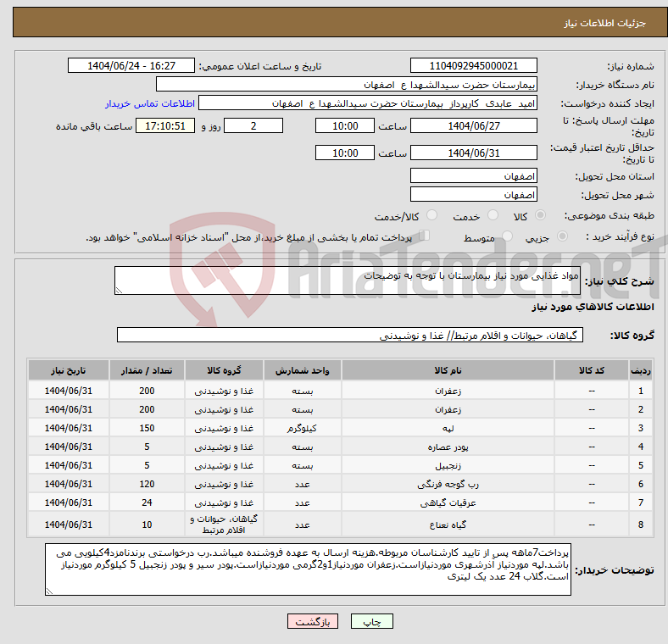
Task: Click the گروه کالا field
Action: tap(350, 336)
